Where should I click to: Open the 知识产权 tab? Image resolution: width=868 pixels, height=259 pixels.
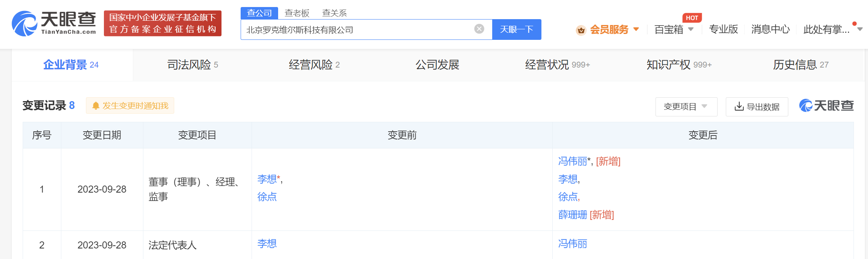tap(679, 65)
